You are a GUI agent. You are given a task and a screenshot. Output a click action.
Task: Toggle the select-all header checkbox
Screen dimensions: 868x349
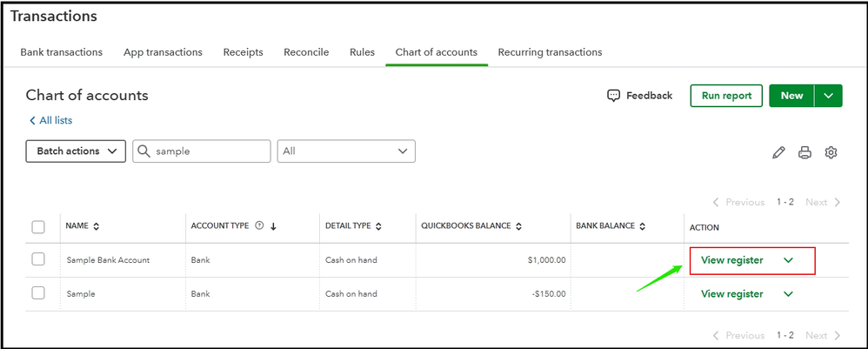click(38, 227)
